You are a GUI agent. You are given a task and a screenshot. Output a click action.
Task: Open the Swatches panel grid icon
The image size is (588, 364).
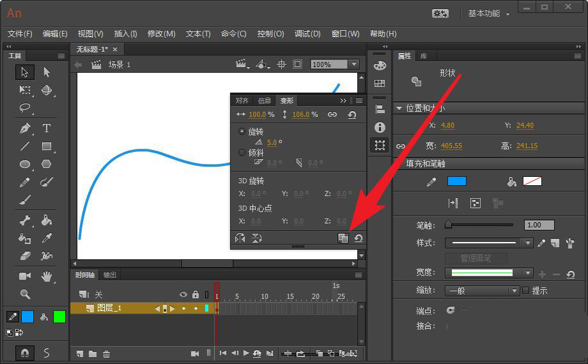(380, 83)
